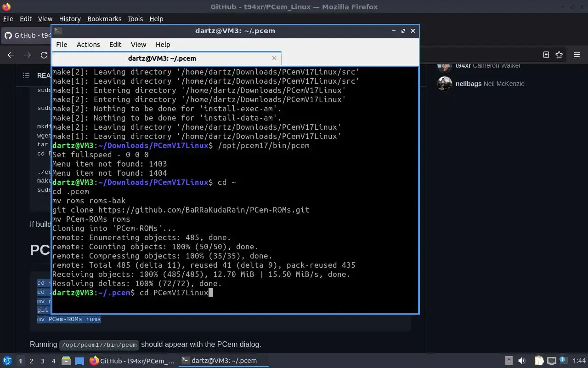Open README outline list icon on GitHub
Image resolution: width=588 pixels, height=368 pixels.
(26, 75)
